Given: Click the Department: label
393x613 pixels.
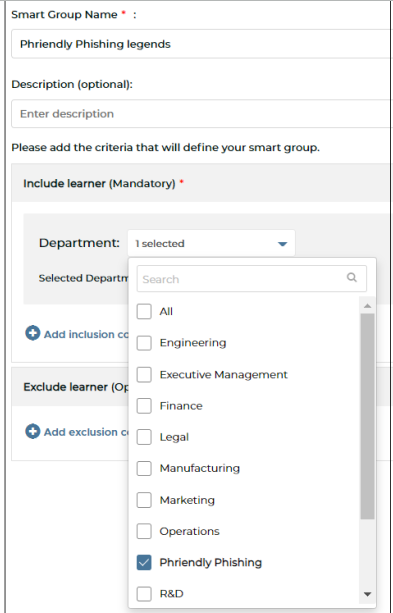Looking at the screenshot, I should [79, 243].
